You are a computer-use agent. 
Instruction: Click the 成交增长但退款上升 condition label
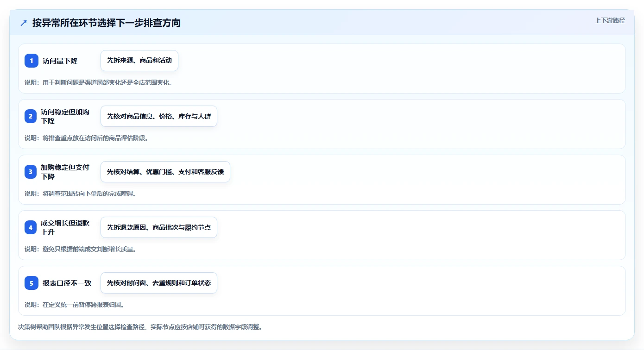(65, 227)
